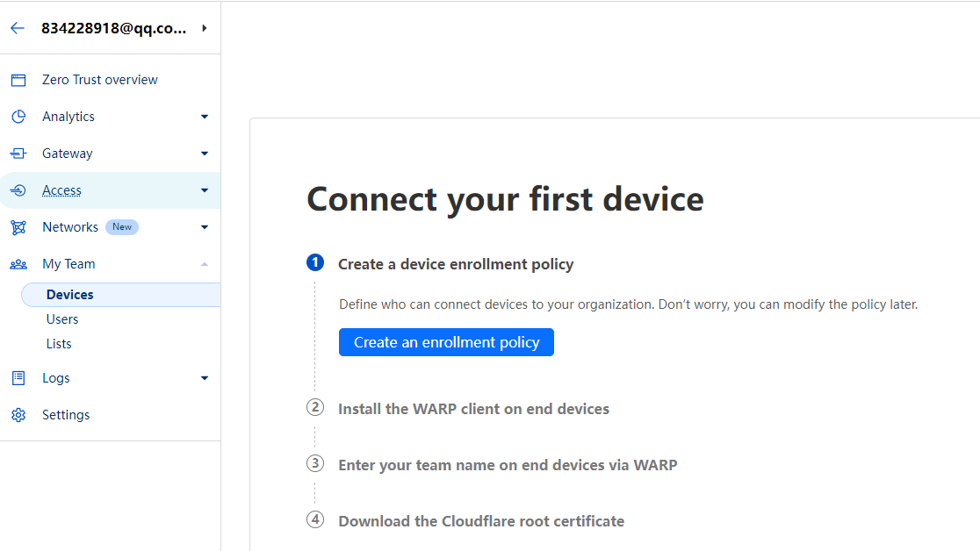Click the Access arrow-circle icon
The height and width of the screenshot is (551, 980).
pos(18,190)
